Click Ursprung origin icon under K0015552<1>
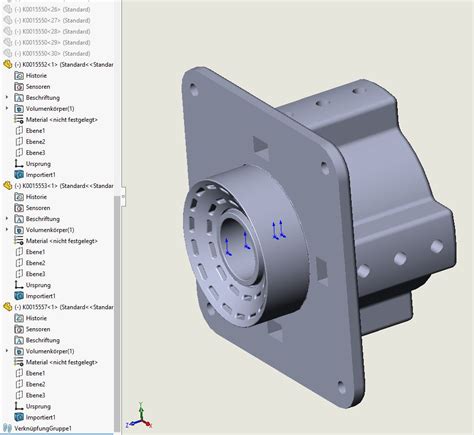The width and height of the screenshot is (474, 435). pyautogui.click(x=19, y=163)
